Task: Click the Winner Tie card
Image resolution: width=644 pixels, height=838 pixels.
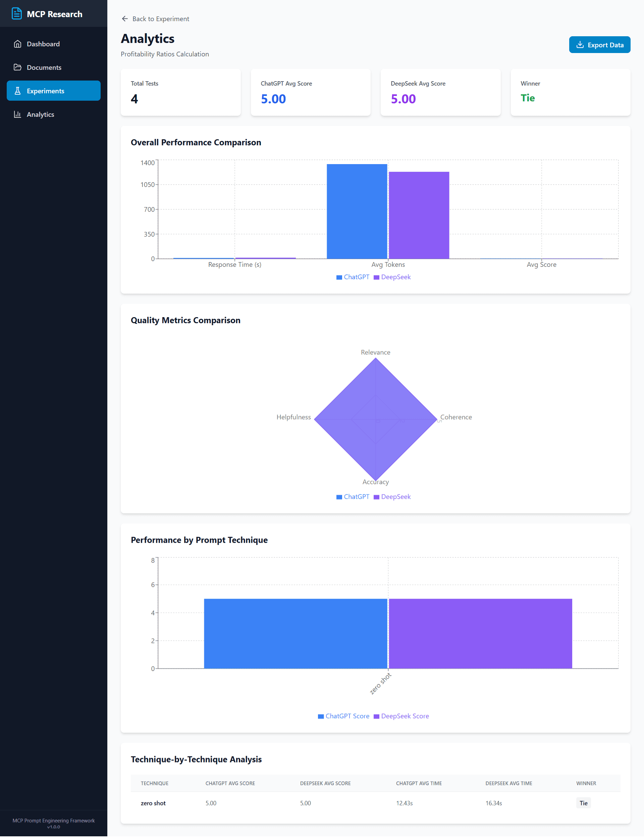Action: coord(570,92)
